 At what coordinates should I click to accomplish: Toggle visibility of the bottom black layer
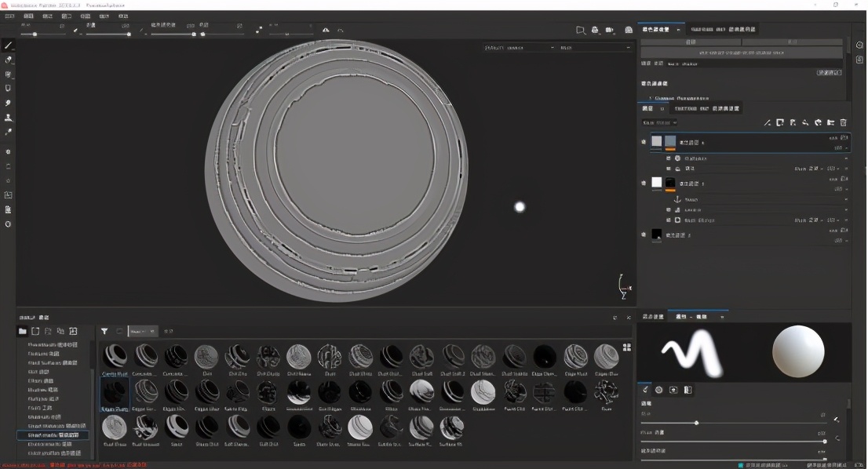click(644, 234)
